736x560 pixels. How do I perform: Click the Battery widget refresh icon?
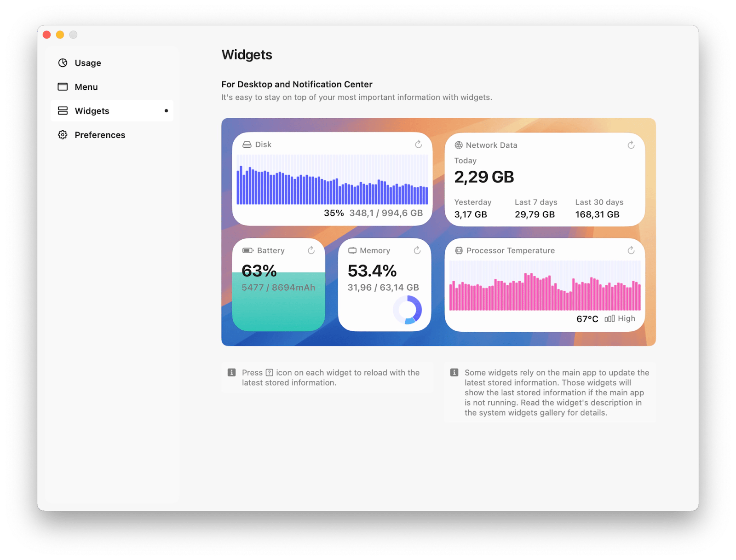coord(311,250)
